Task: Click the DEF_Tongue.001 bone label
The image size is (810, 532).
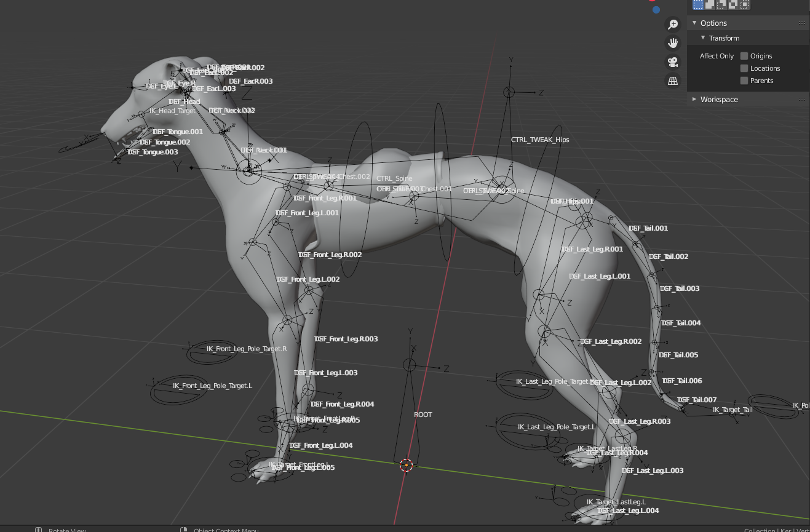Action: click(x=178, y=132)
